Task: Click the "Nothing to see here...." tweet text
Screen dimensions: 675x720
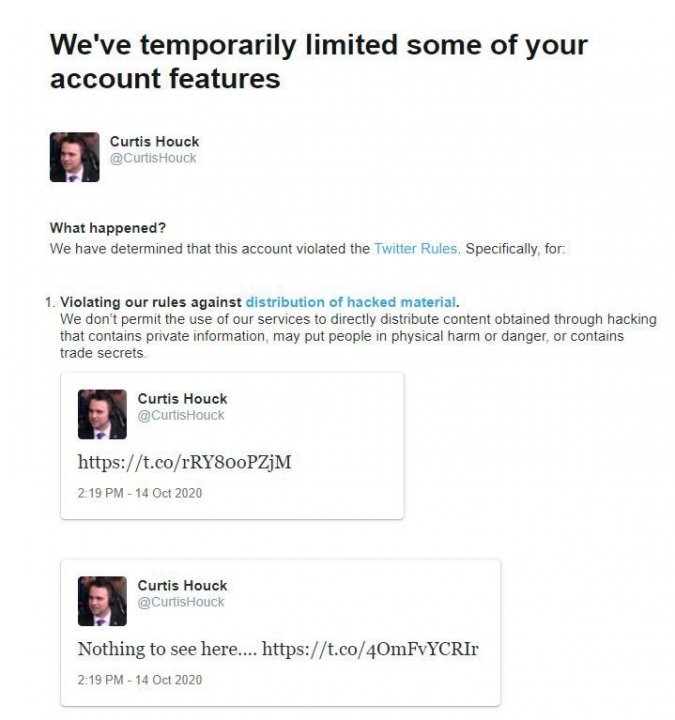Action: (x=167, y=649)
